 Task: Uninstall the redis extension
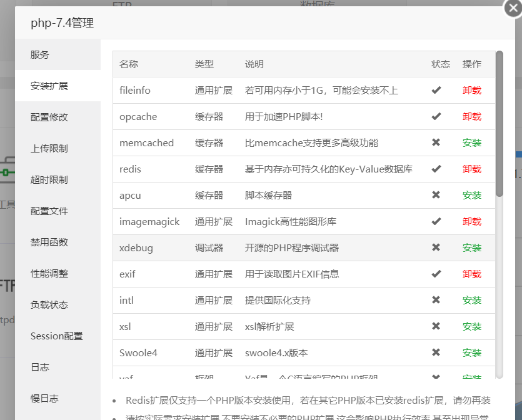click(x=472, y=169)
